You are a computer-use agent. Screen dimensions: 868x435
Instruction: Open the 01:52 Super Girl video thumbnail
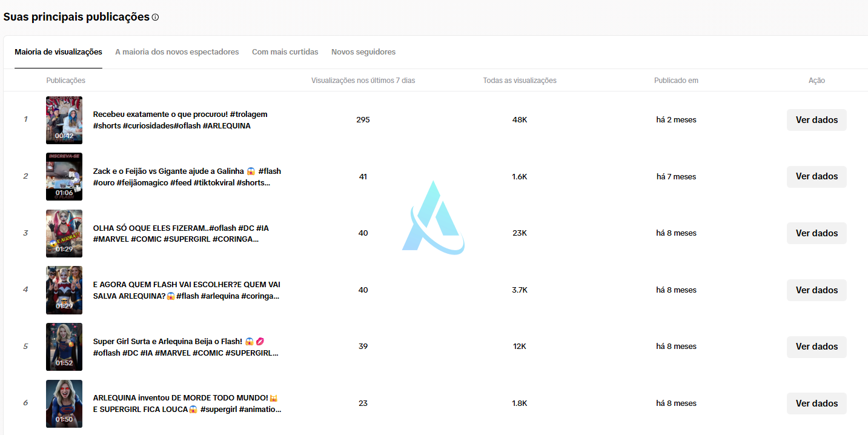[64, 347]
